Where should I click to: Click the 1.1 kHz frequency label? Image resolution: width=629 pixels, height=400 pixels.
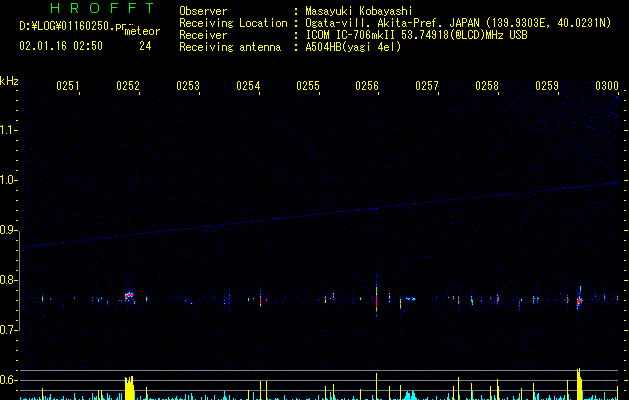(8, 130)
